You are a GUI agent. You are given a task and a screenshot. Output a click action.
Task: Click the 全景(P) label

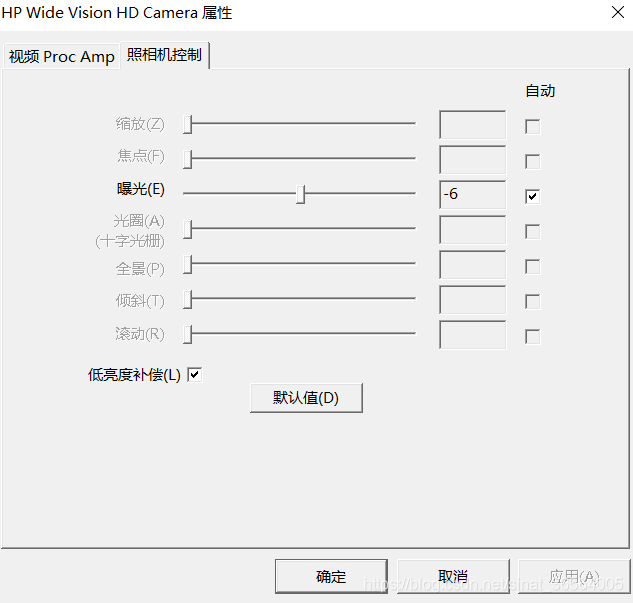click(x=140, y=269)
